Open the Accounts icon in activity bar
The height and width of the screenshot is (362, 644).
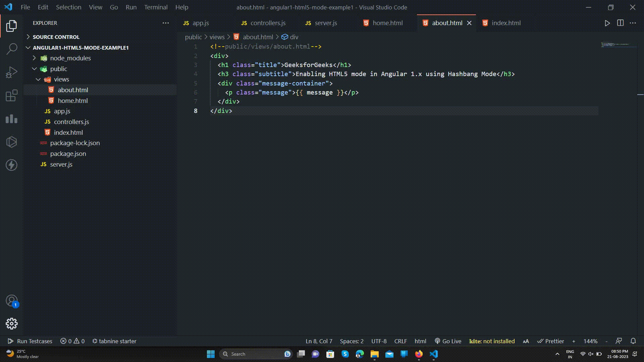point(12,301)
